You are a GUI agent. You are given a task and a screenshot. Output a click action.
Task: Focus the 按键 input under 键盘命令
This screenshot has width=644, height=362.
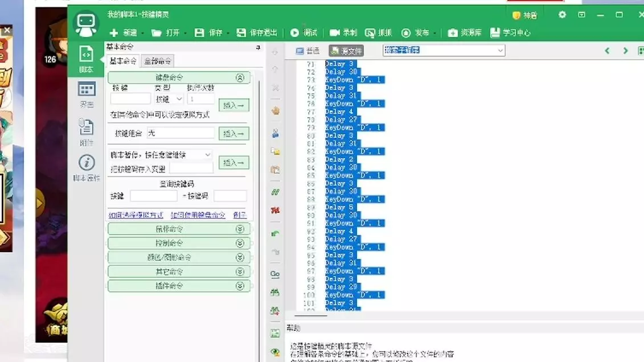point(130,99)
